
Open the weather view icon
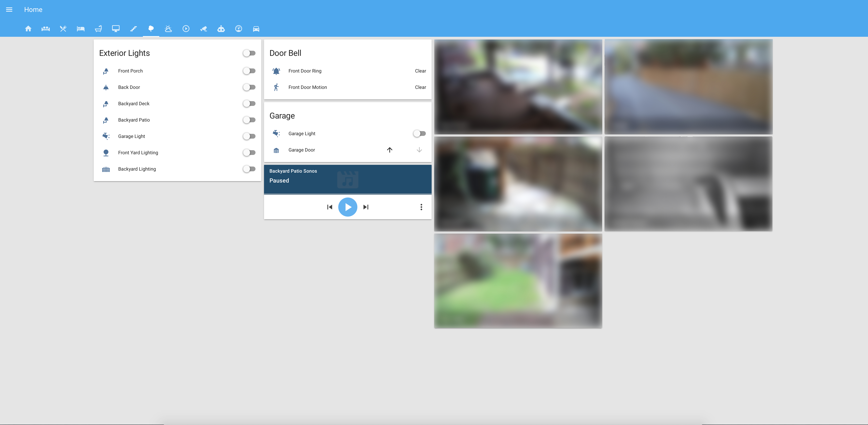coord(168,29)
